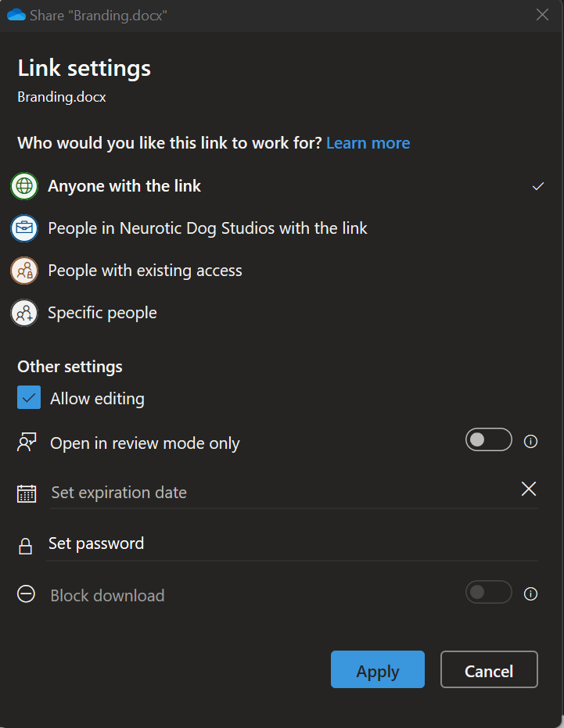Image resolution: width=564 pixels, height=728 pixels.
Task: Click the organization icon beside Neurotic Dog Studios option
Action: [23, 228]
